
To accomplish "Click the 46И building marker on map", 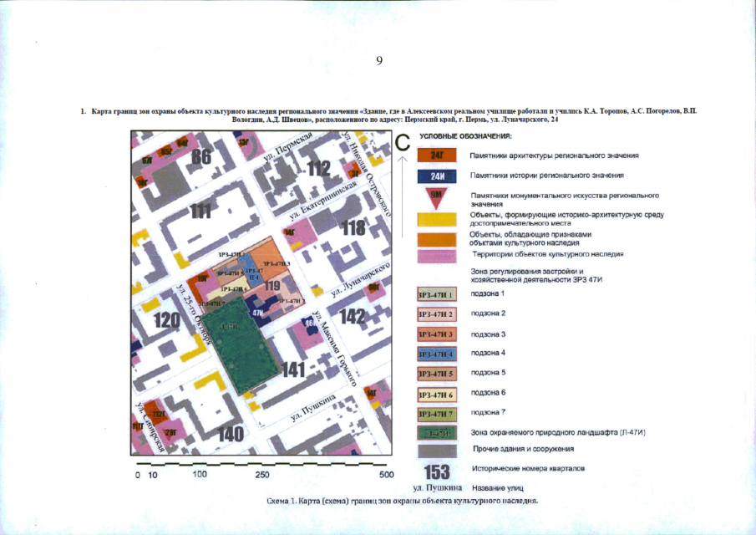I will (x=310, y=324).
